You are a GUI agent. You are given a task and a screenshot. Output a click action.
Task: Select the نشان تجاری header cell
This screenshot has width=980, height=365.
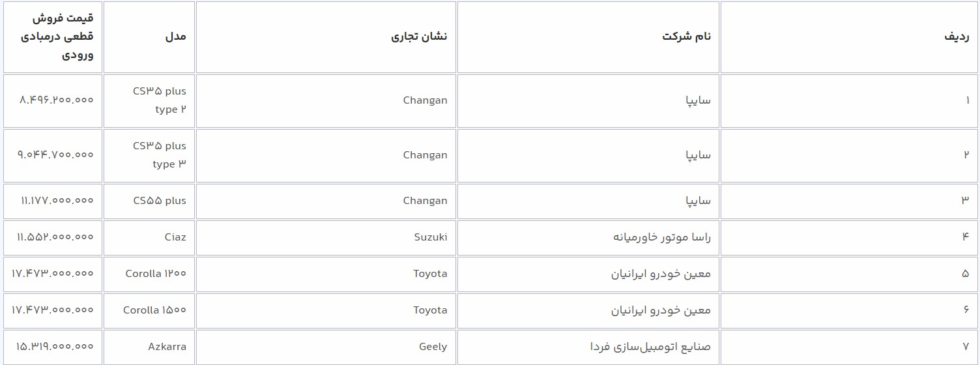(x=419, y=36)
